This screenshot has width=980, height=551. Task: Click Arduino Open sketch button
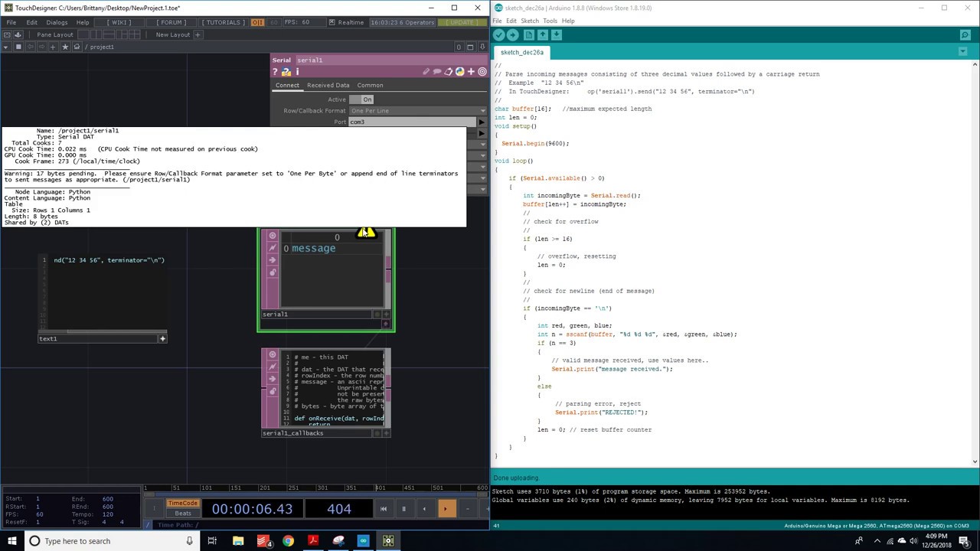pyautogui.click(x=543, y=35)
